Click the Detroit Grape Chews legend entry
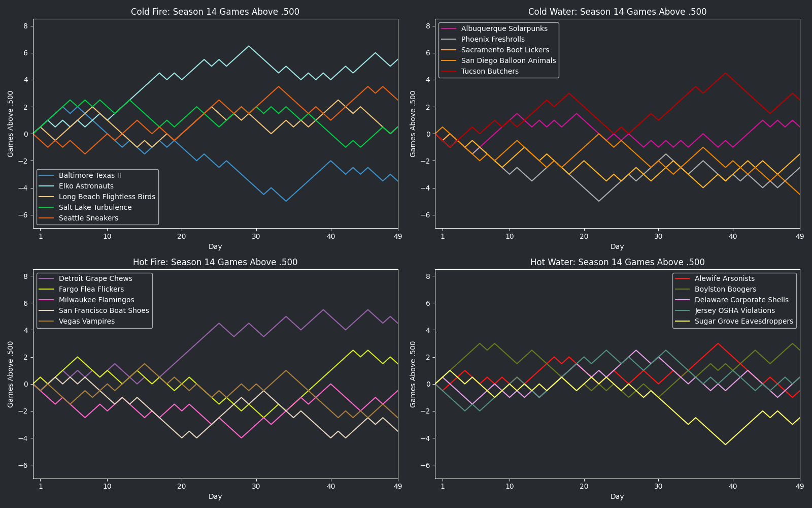This screenshot has width=812, height=508. click(x=95, y=279)
